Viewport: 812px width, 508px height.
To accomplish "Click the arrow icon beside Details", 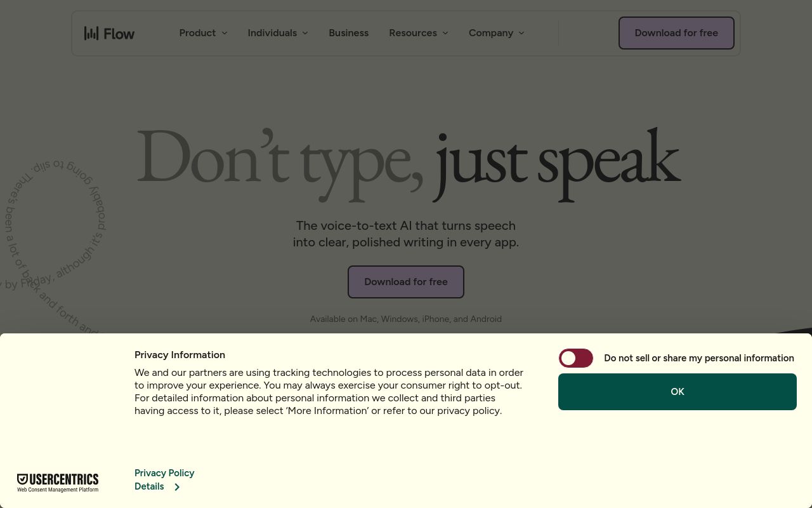I will (177, 487).
